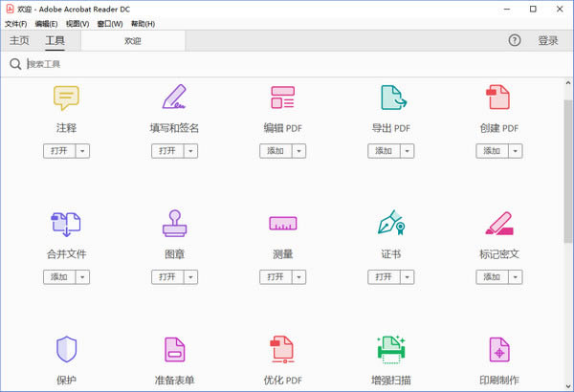Select the 准备表单 prepare form icon
Screen dimensions: 574x392
(x=175, y=350)
